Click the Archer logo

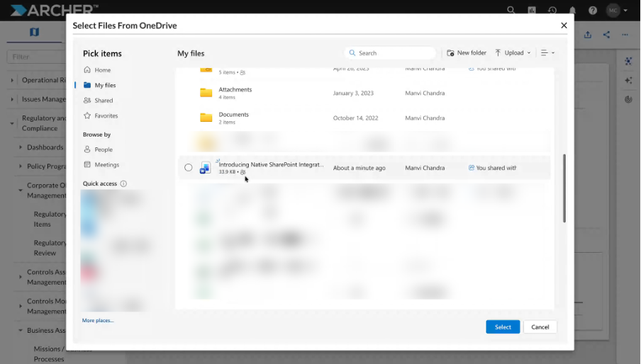pos(54,10)
